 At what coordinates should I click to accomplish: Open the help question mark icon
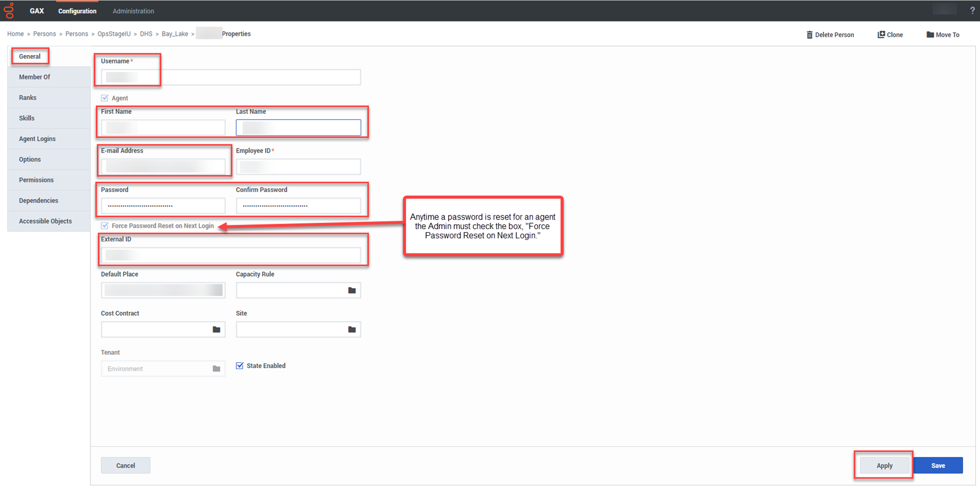point(972,10)
